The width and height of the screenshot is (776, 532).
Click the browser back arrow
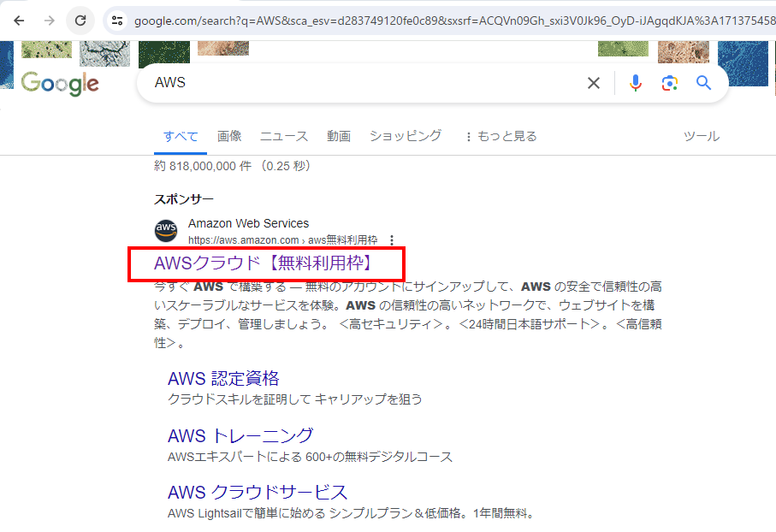click(x=19, y=21)
